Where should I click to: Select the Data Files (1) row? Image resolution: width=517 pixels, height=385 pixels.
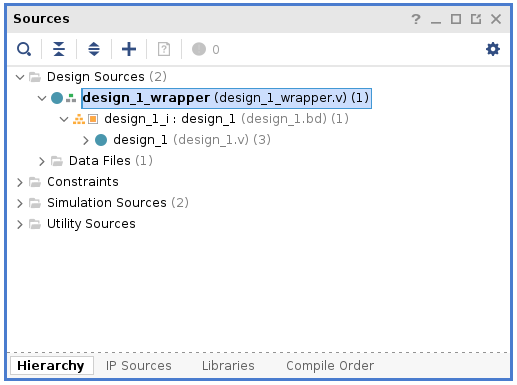111,161
